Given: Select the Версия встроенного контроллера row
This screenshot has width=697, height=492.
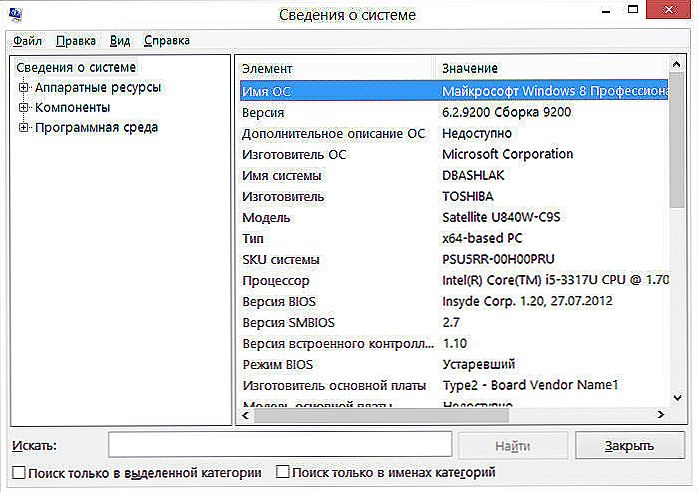Looking at the screenshot, I should point(454,343).
